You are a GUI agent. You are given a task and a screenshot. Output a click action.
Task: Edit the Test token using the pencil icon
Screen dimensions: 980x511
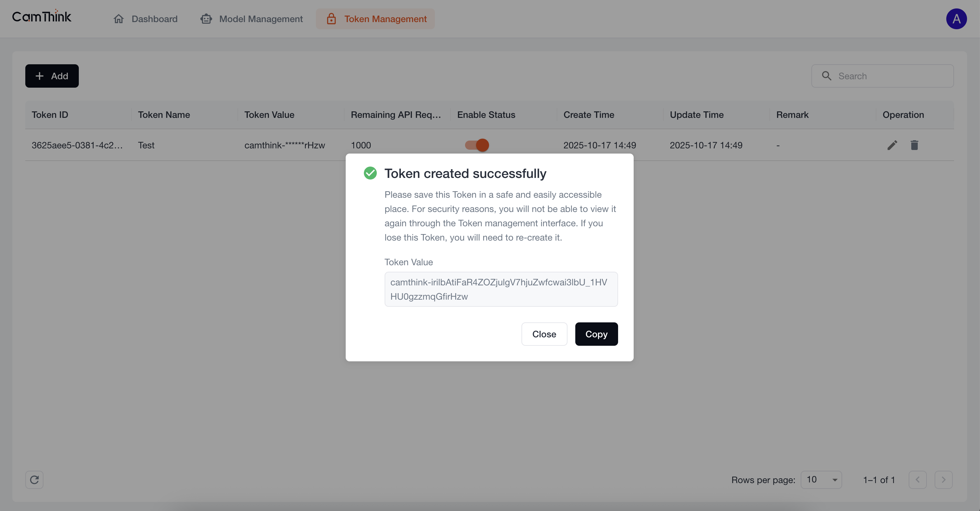[892, 145]
